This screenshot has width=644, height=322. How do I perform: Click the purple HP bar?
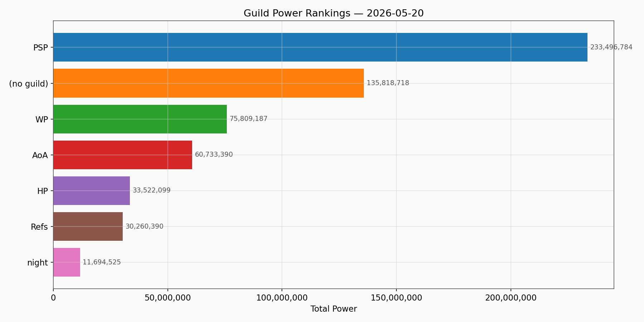92,191
